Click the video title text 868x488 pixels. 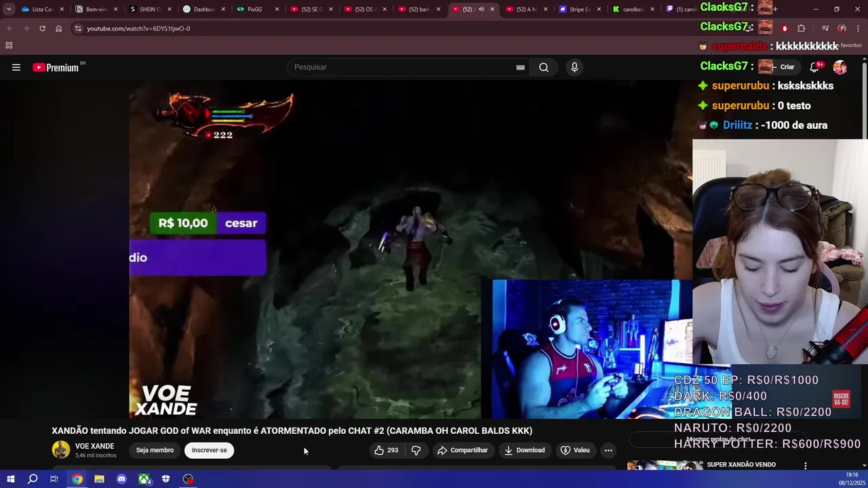pyautogui.click(x=292, y=430)
